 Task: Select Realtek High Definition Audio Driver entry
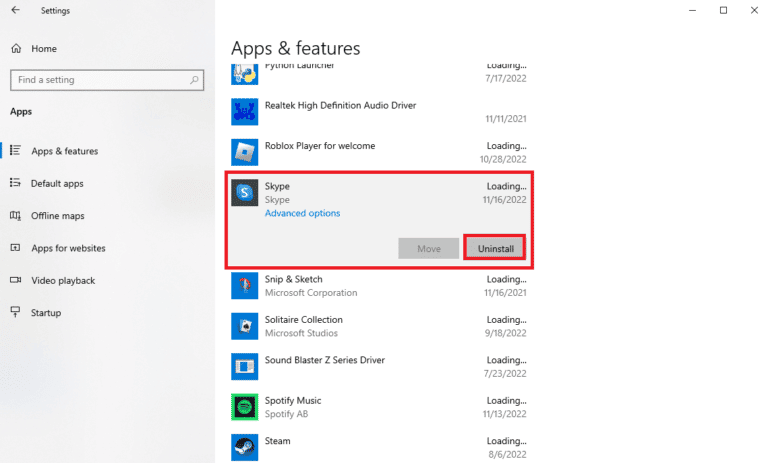click(379, 112)
